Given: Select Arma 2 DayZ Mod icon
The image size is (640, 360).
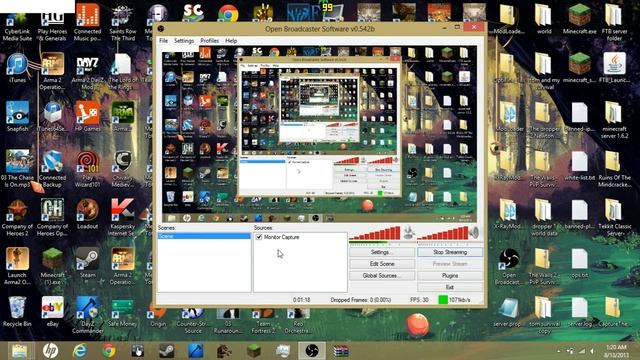Looking at the screenshot, I should (87, 72).
